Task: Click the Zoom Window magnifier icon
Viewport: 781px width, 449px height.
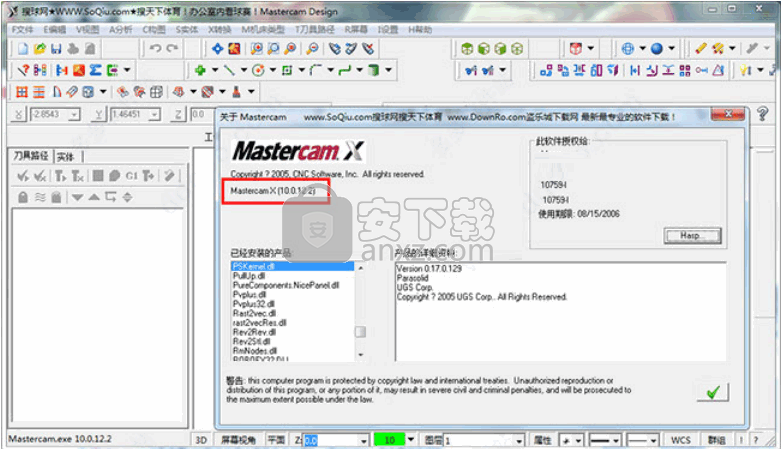Action: (257, 48)
